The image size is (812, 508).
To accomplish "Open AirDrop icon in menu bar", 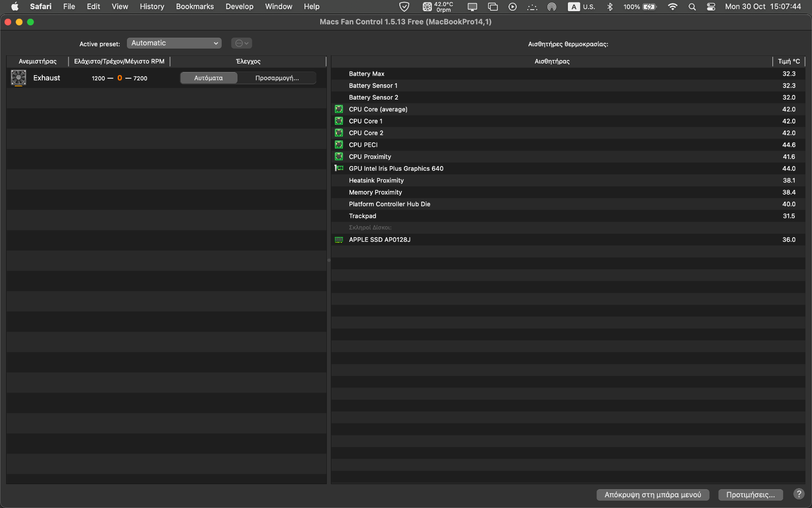I will tap(552, 7).
